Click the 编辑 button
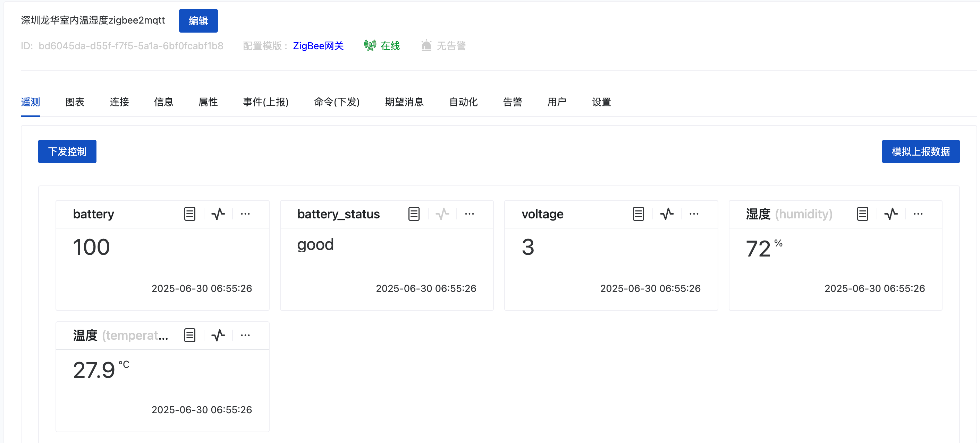 tap(198, 21)
